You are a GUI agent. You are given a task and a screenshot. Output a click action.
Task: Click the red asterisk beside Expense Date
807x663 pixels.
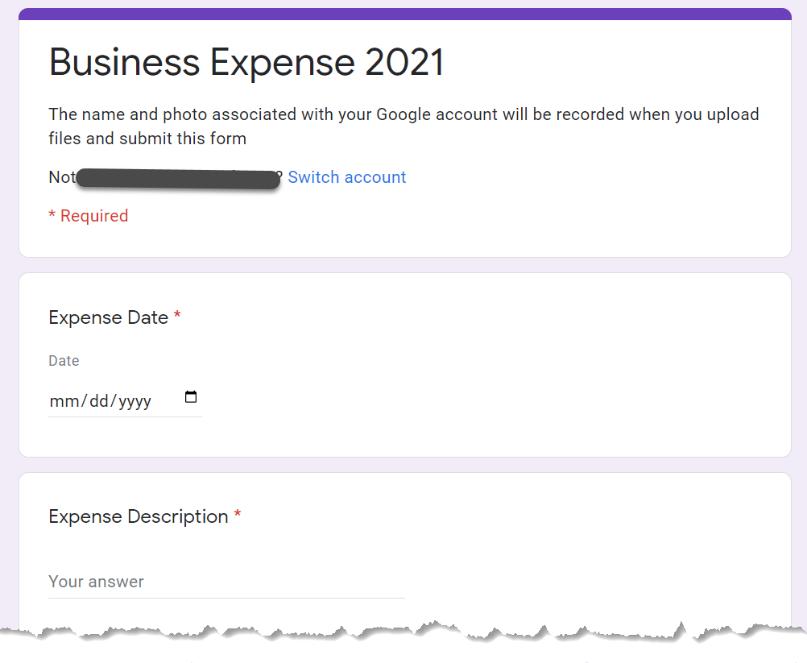(178, 317)
